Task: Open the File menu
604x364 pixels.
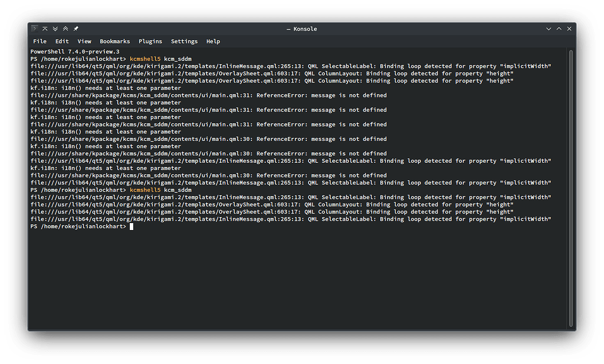Action: (40, 41)
